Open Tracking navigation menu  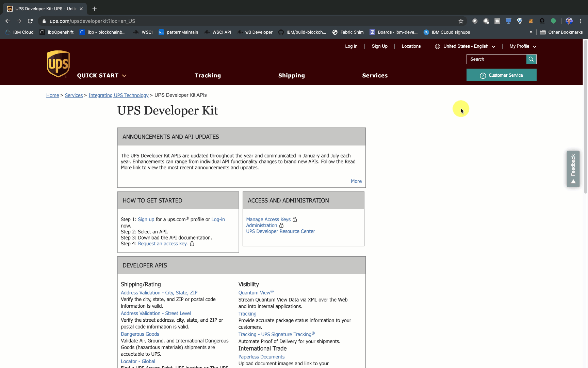208,76
